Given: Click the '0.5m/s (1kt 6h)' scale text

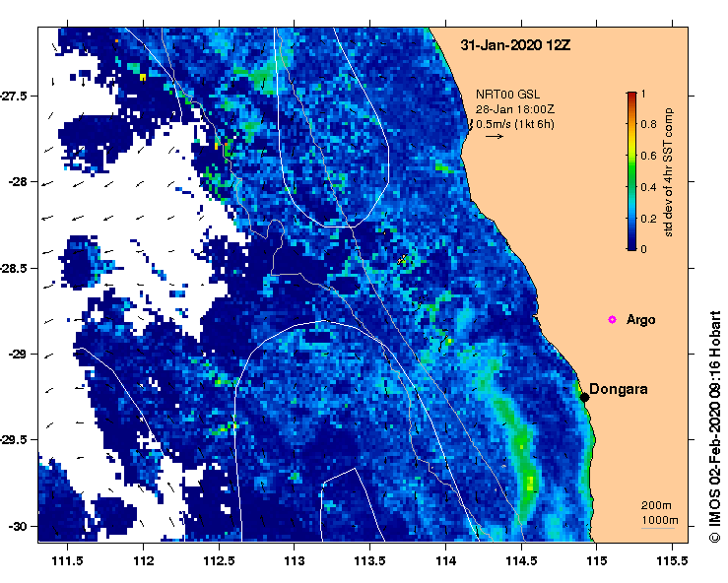Looking at the screenshot, I should pos(515,124).
